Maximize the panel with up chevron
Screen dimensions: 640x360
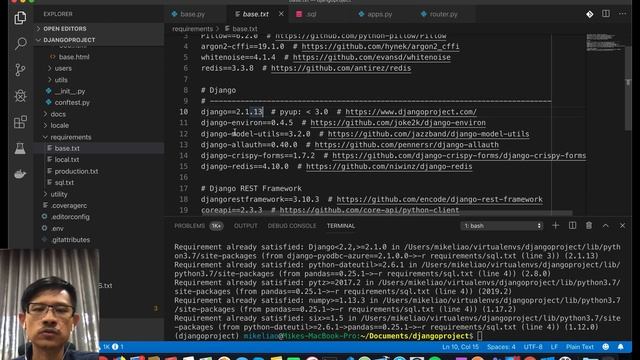click(x=606, y=225)
